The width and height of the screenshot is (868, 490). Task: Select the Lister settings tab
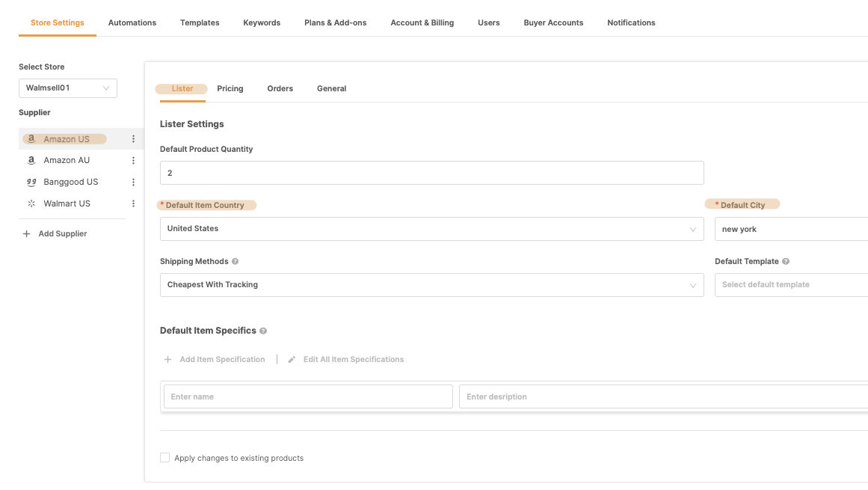[x=182, y=88]
